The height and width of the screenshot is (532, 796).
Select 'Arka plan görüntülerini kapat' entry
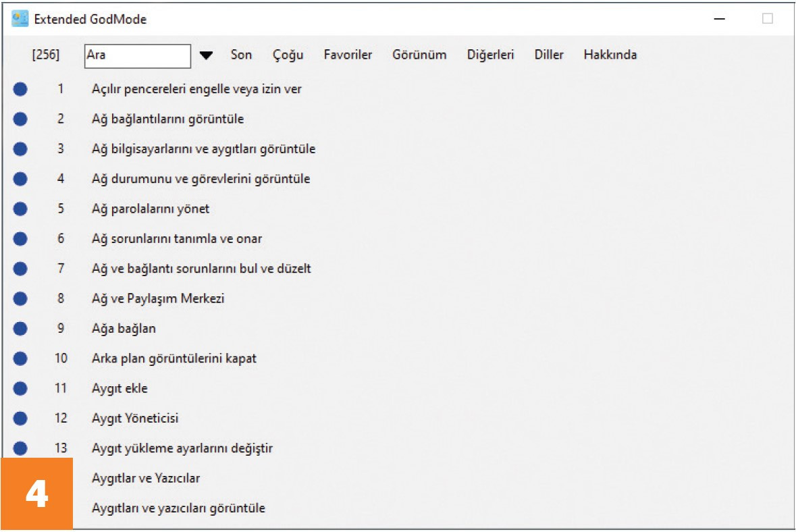coord(174,359)
